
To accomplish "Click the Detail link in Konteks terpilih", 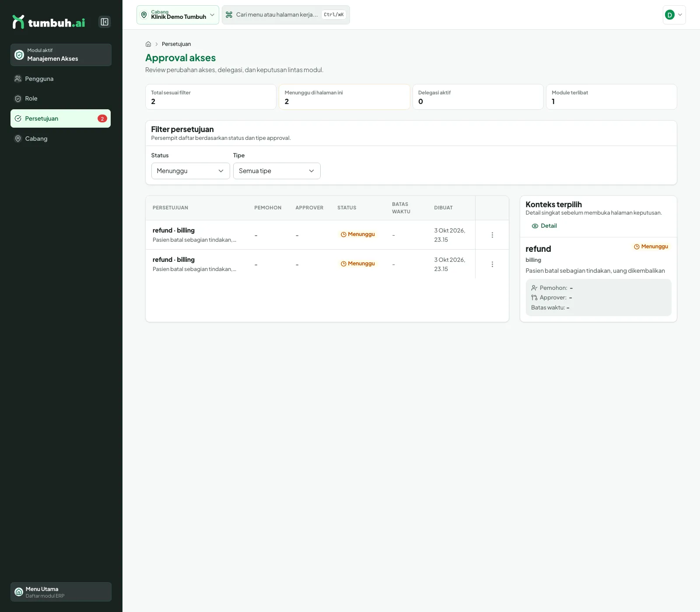I will [x=544, y=226].
